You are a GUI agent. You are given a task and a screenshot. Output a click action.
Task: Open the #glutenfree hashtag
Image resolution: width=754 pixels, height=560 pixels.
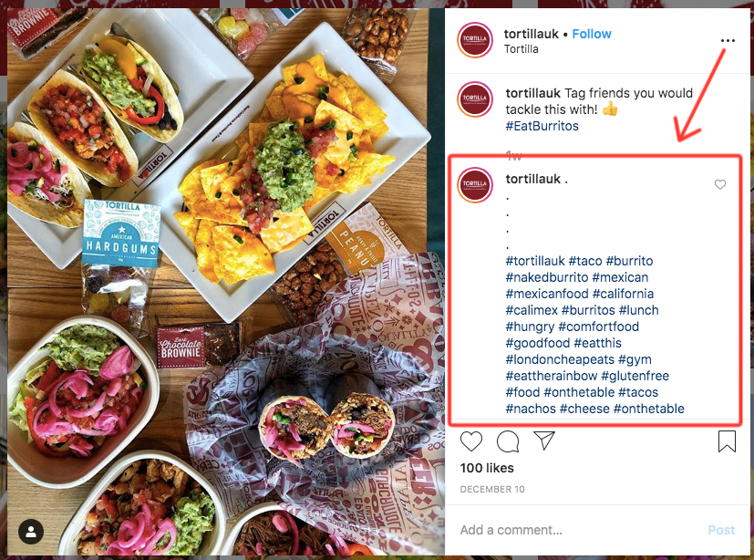click(x=635, y=376)
